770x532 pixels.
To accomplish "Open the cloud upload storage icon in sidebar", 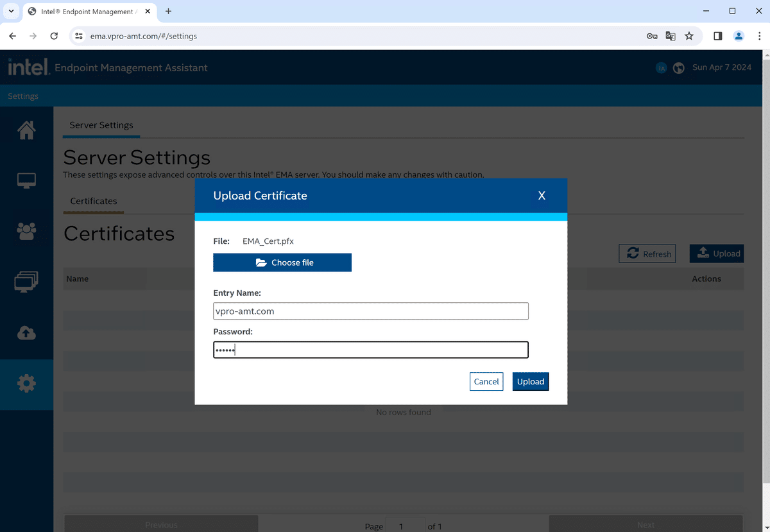I will click(x=26, y=333).
